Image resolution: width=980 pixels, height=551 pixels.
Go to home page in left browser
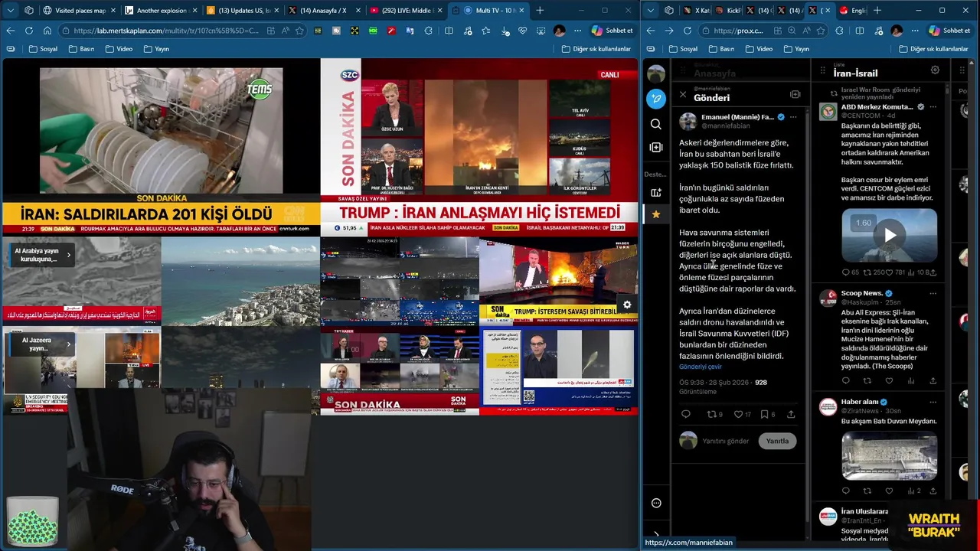47,31
